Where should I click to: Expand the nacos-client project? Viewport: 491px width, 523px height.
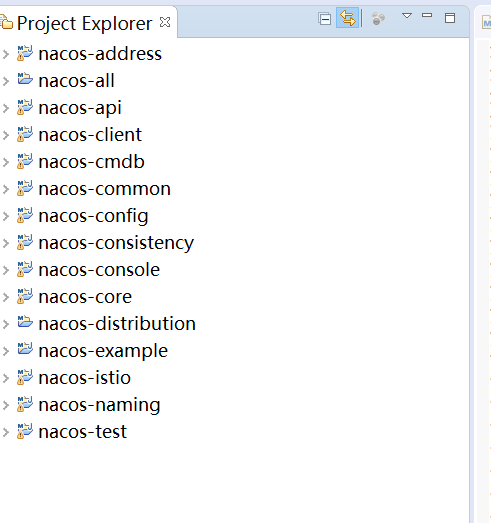[x=6, y=135]
